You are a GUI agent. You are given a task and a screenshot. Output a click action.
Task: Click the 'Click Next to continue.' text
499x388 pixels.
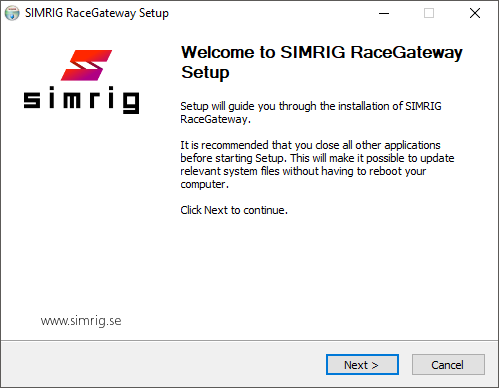(234, 210)
